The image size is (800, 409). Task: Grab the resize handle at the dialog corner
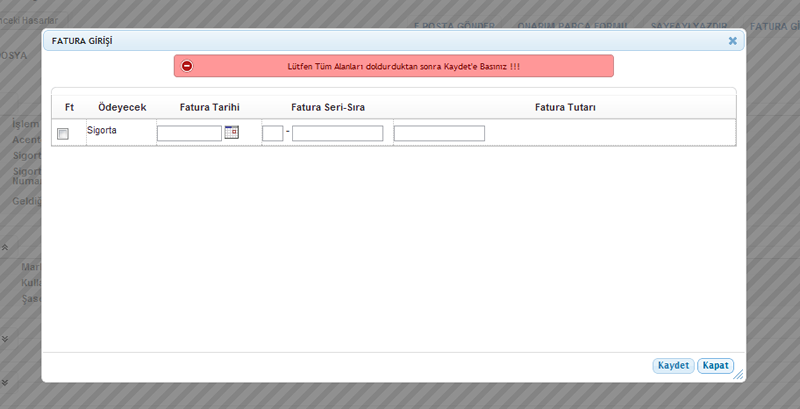(741, 376)
